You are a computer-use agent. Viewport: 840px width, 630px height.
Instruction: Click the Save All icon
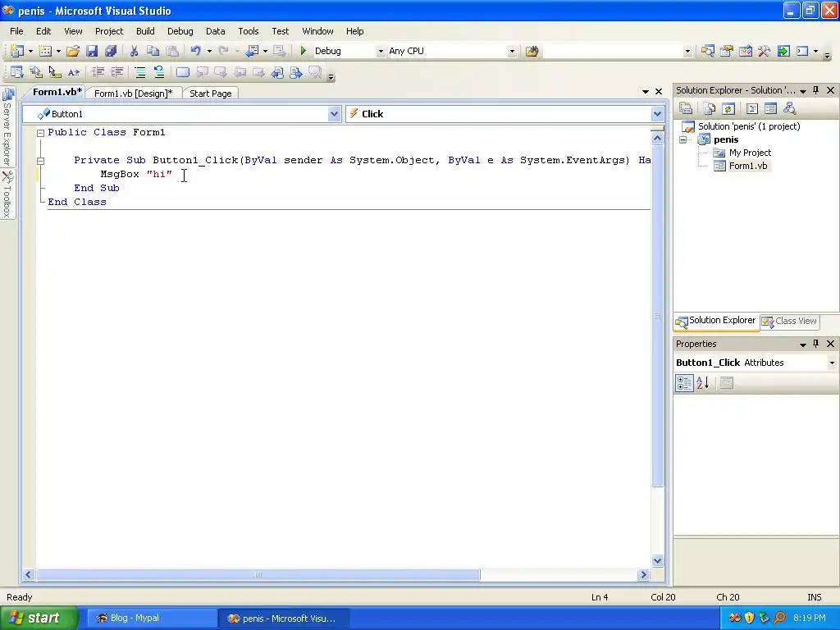coord(111,51)
